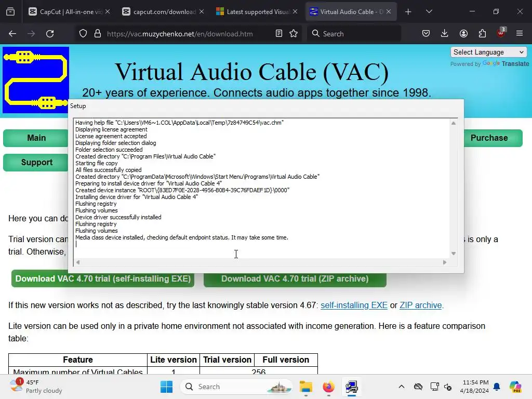Viewport: 532px width, 399px height.
Task: Open the Purchase navigation button
Action: tap(493, 138)
